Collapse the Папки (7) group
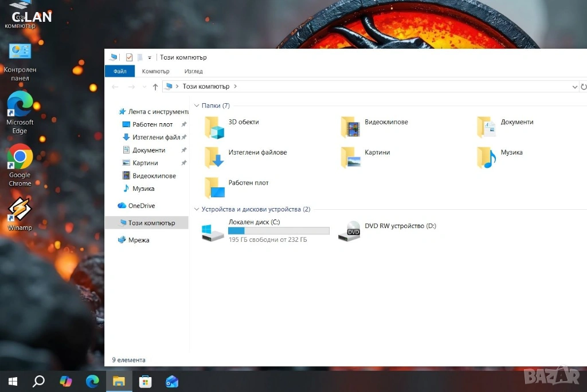 click(x=197, y=106)
